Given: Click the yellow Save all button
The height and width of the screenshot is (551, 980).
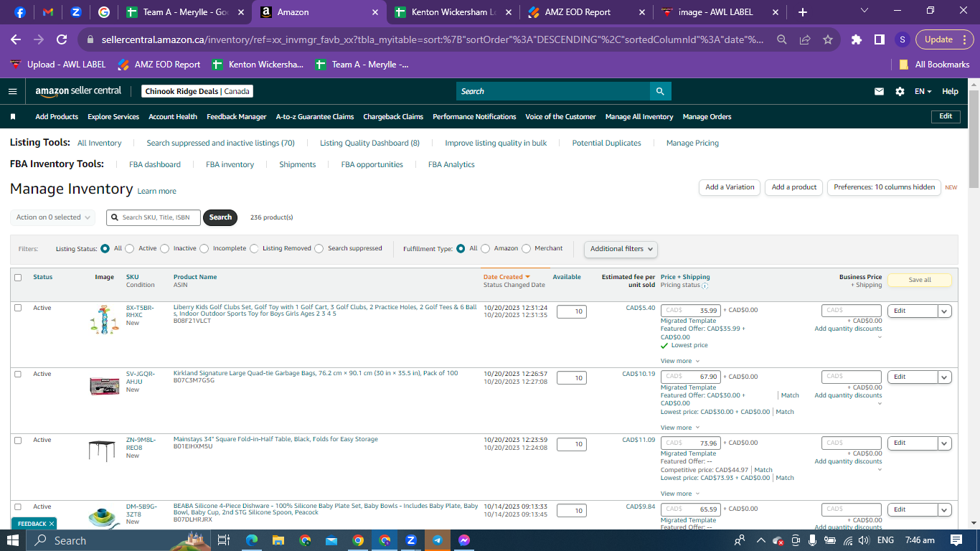Looking at the screenshot, I should pos(920,280).
